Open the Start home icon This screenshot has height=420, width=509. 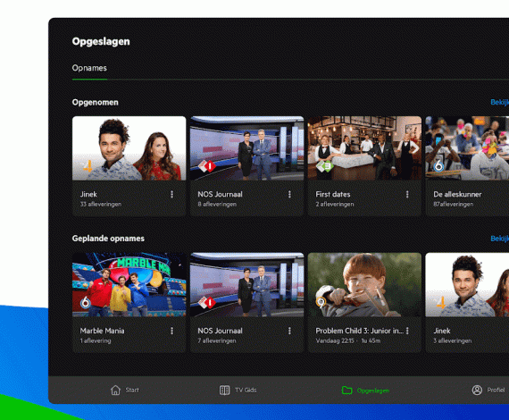pyautogui.click(x=115, y=390)
